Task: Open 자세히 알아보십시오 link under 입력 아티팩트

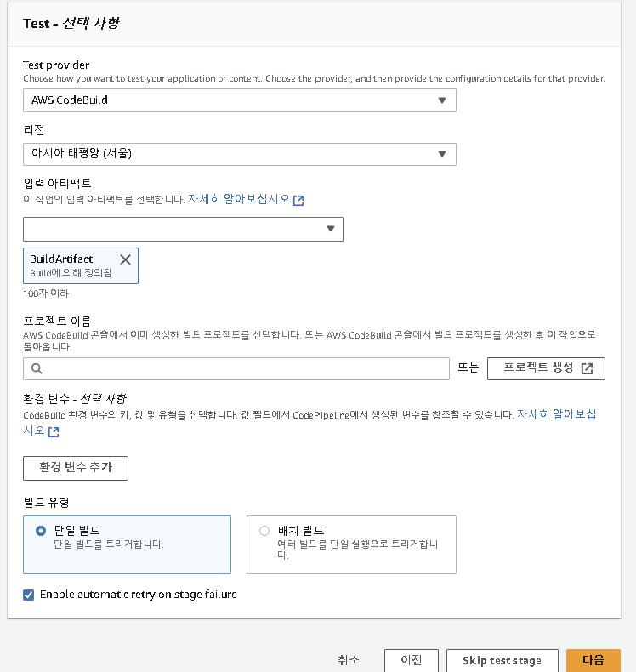Action: click(239, 199)
